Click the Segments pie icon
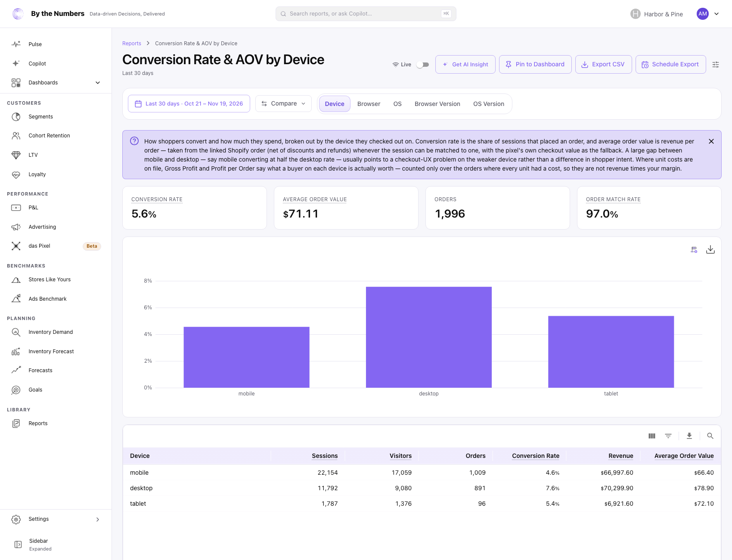Image resolution: width=732 pixels, height=560 pixels. tap(16, 117)
